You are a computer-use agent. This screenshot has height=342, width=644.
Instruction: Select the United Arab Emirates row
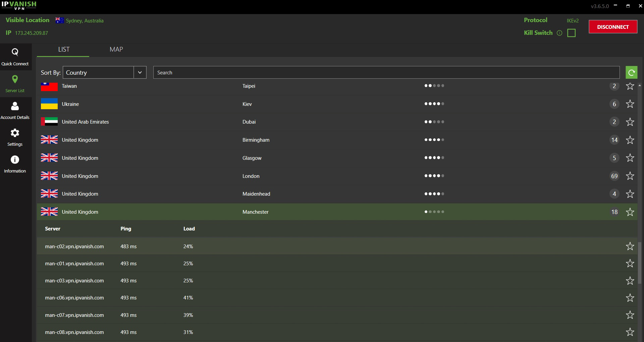click(337, 122)
